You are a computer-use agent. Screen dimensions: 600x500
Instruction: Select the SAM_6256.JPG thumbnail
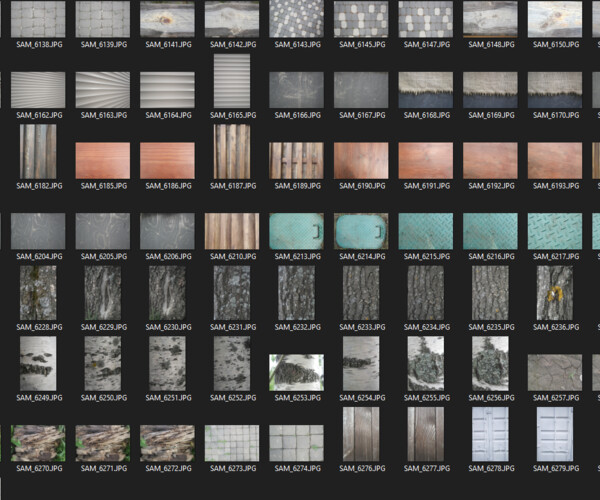pyautogui.click(x=491, y=363)
